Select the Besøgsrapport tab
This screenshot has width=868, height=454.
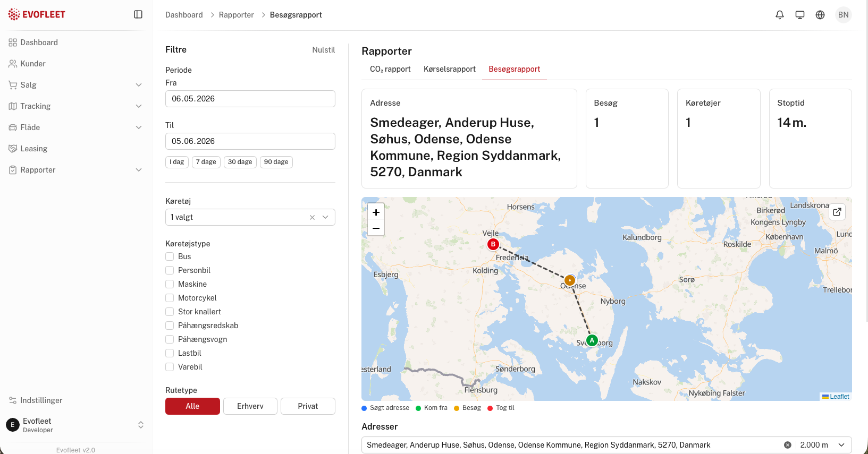tap(515, 69)
